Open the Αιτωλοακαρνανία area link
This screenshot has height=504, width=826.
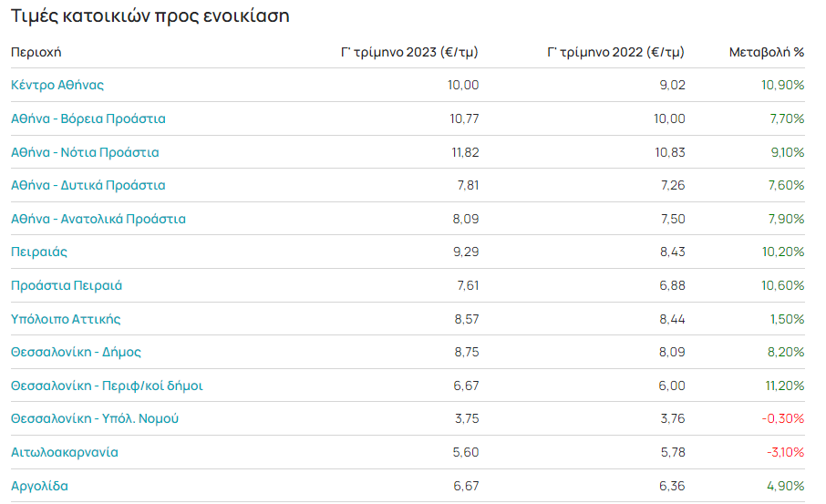point(65,452)
